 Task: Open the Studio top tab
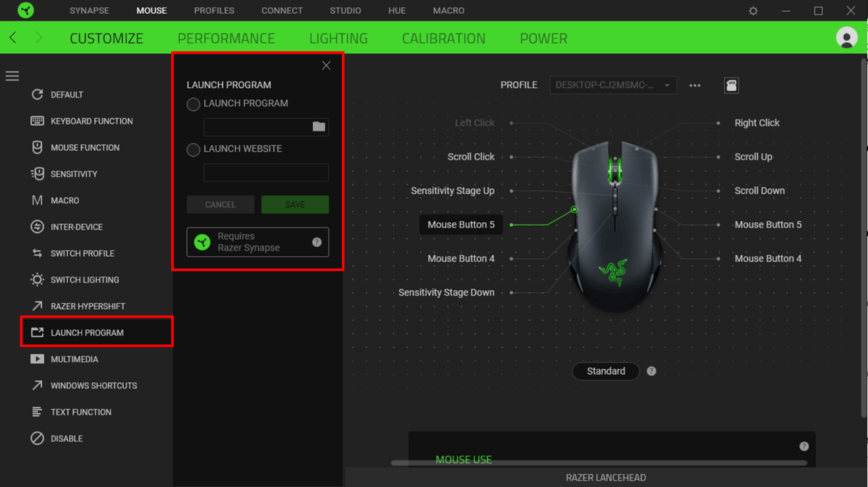[x=345, y=11]
